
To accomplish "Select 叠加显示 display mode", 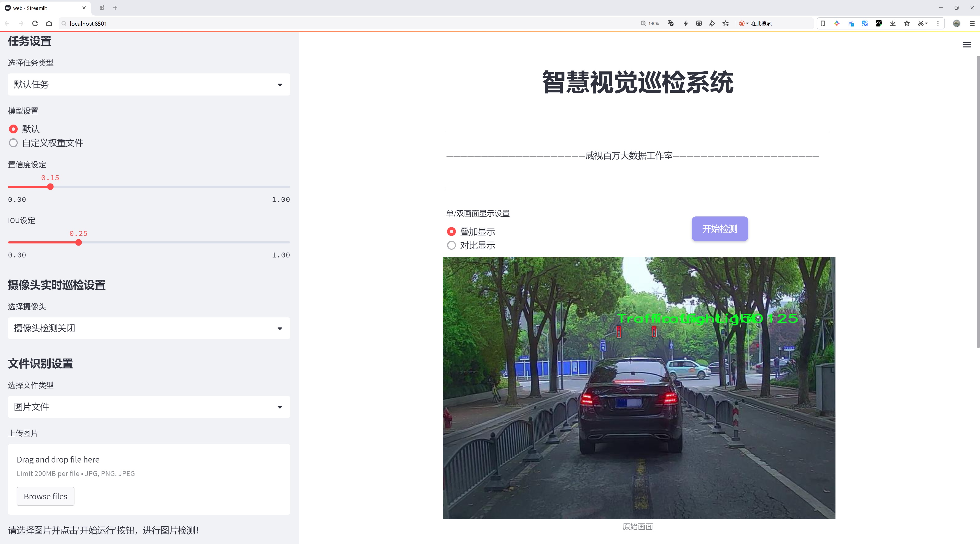I will 451,232.
